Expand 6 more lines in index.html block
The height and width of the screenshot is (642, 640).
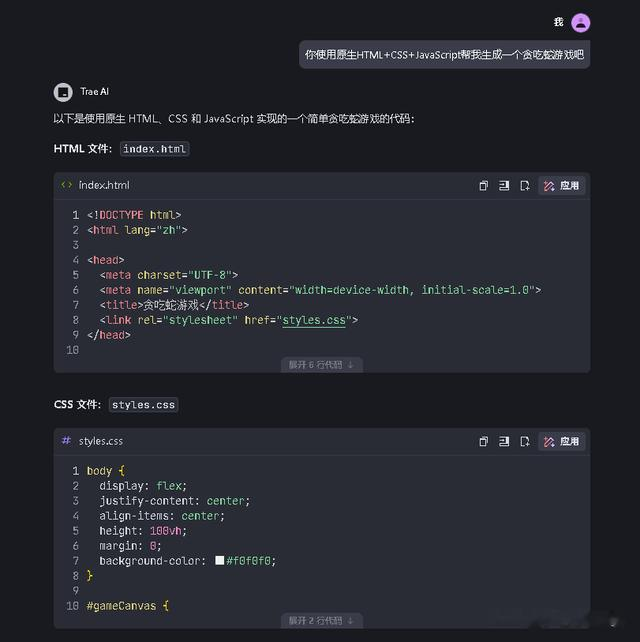(x=321, y=364)
